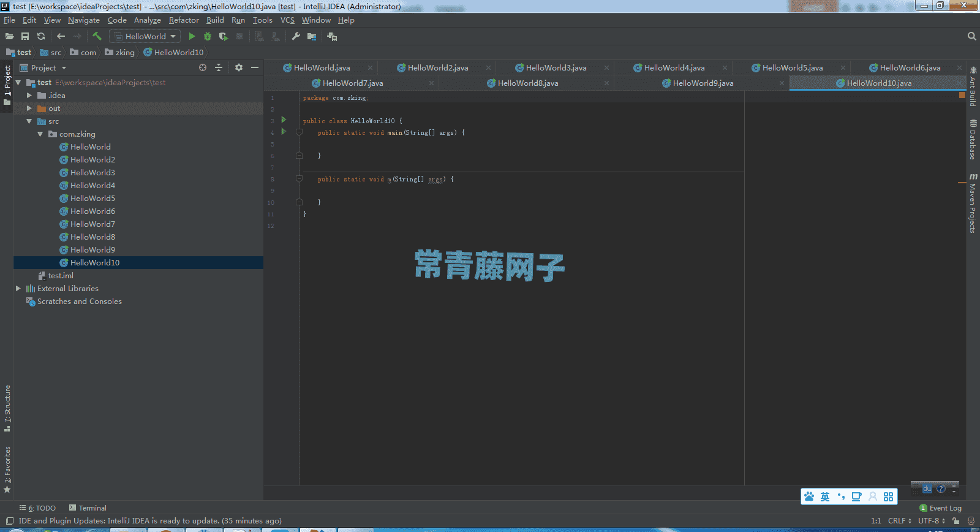Open the HelloWorld run configuration dropdown

pyautogui.click(x=145, y=37)
